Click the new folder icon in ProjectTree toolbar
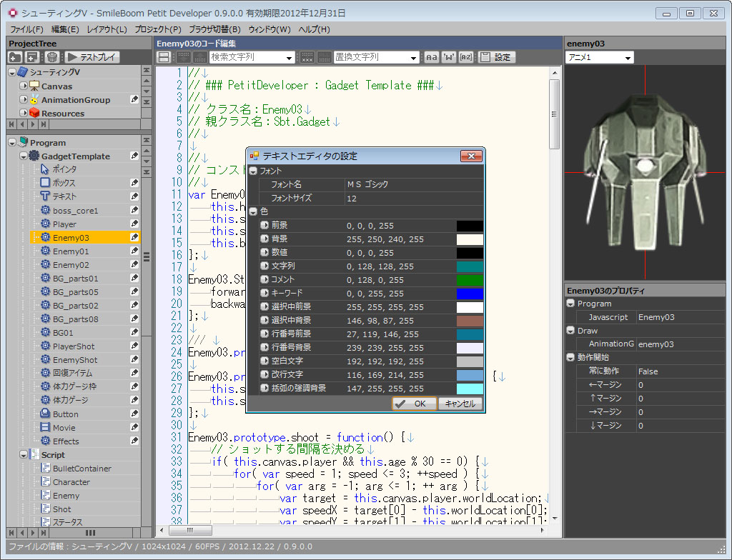This screenshot has width=732, height=560. [15, 57]
